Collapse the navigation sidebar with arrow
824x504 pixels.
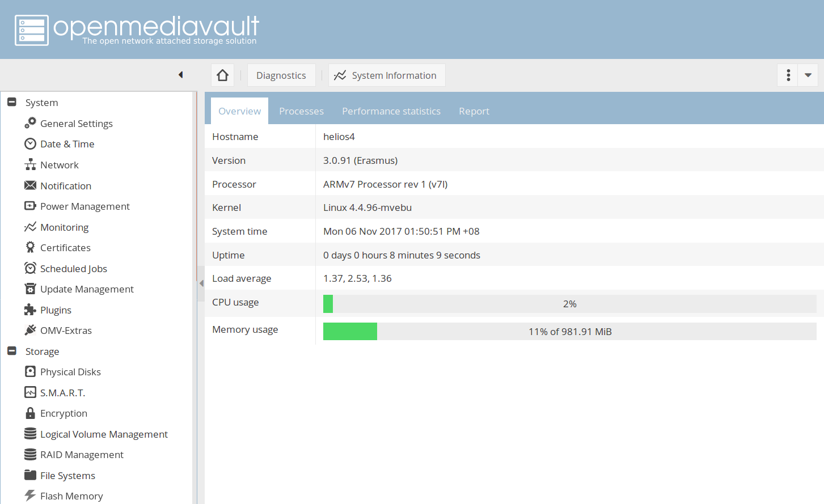tap(181, 75)
